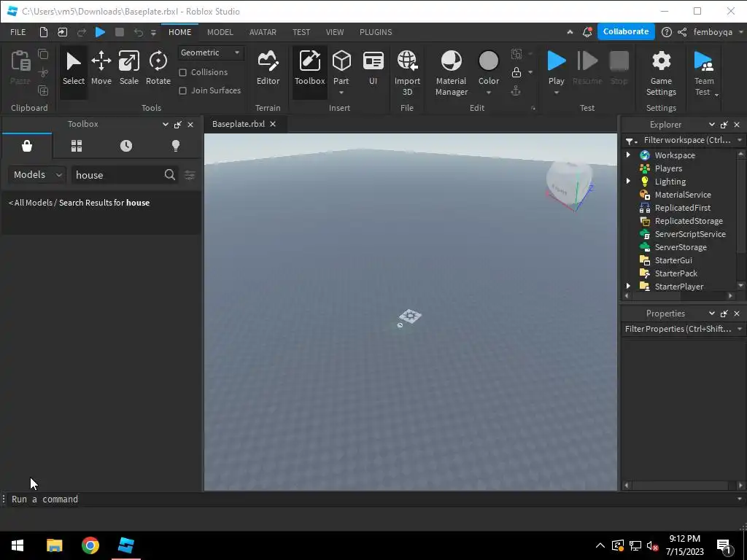Open the Explorer panel options chevron

[712, 124]
